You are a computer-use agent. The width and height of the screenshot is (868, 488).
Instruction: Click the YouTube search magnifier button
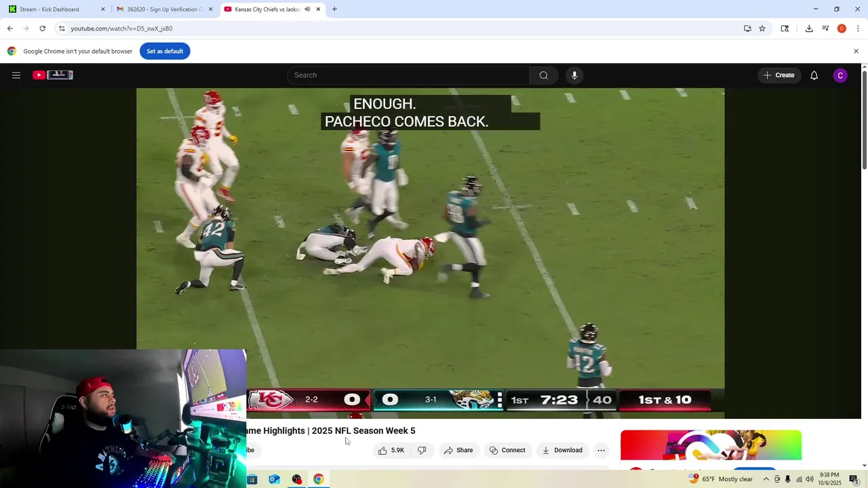pos(543,75)
